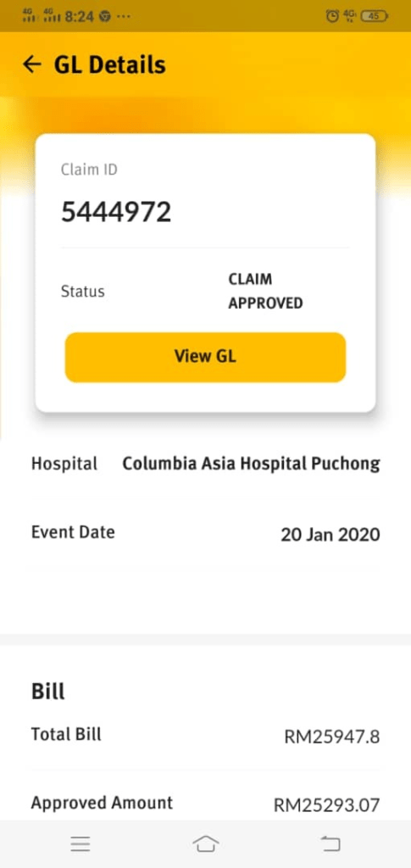This screenshot has width=411, height=868.
Task: Tap the Android back navigation icon
Action: point(330,843)
